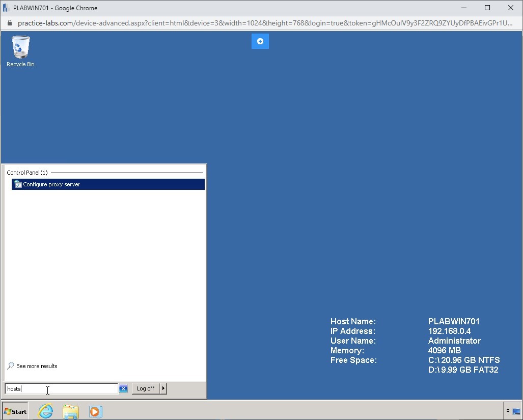Launch Internet Explorer from the taskbar
This screenshot has height=420, width=523.
46,411
